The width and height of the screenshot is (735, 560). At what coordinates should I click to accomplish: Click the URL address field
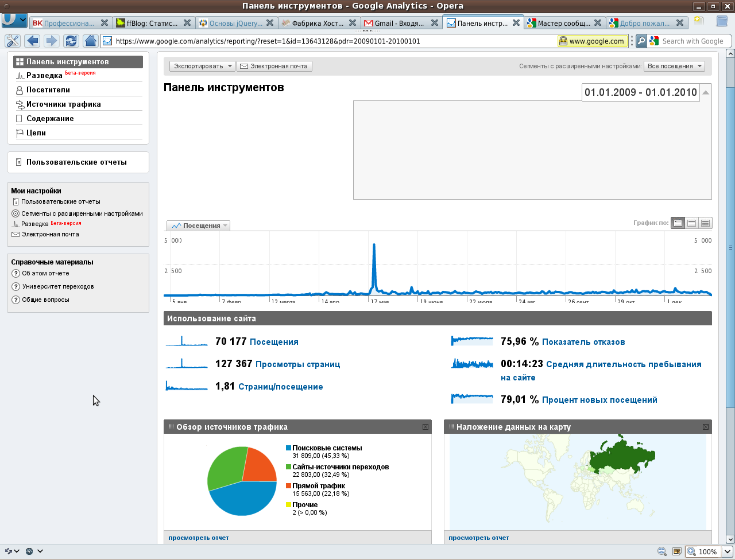333,41
